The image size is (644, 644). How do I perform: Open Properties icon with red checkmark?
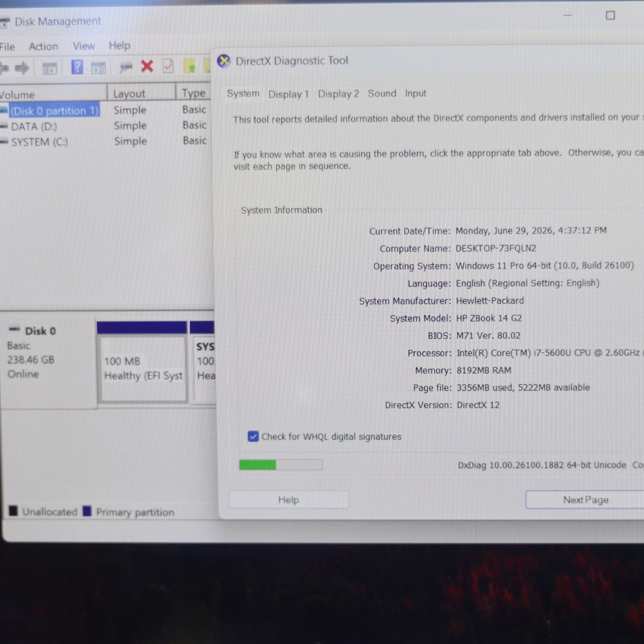click(168, 66)
